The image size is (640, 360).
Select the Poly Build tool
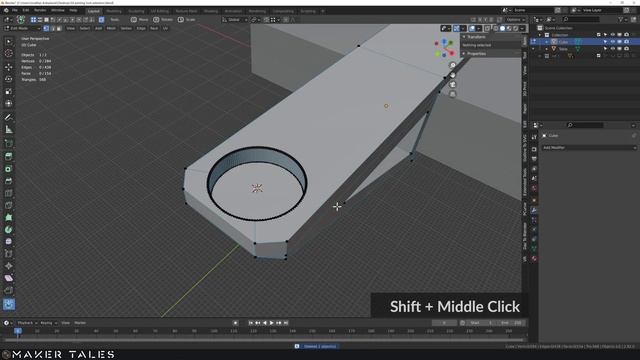tap(9, 218)
